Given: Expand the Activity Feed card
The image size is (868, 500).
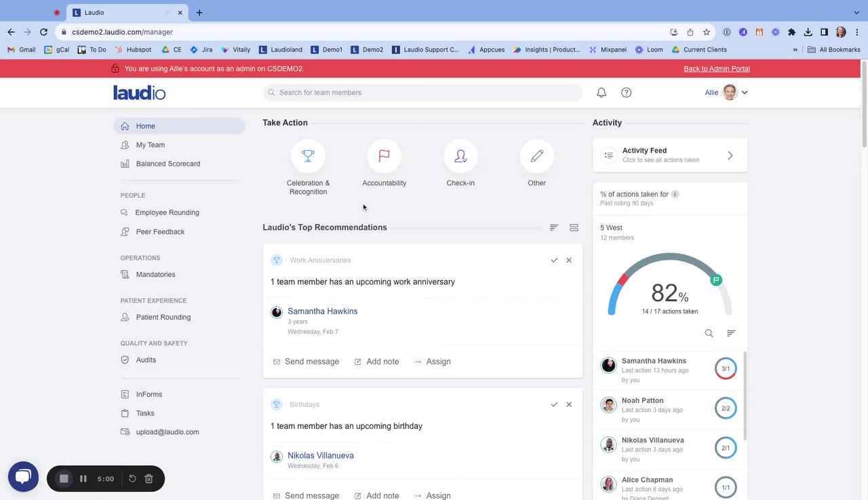Looking at the screenshot, I should [670, 155].
